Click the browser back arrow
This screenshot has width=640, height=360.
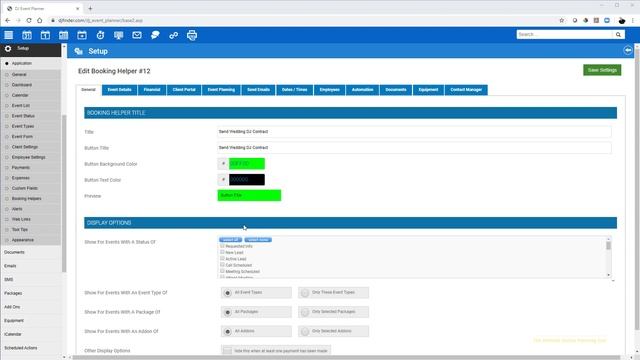8,20
